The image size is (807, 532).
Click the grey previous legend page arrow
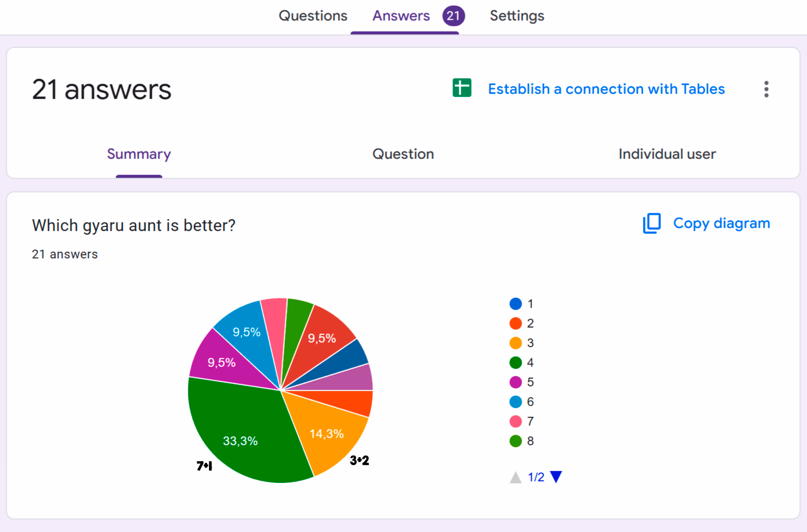[515, 477]
